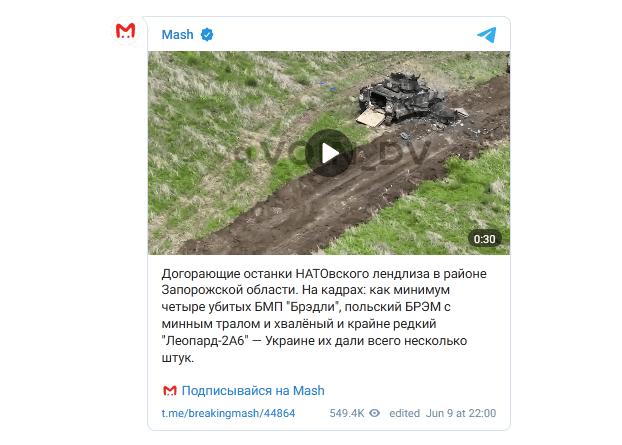Play the video with center play button
Viewport: 622px width, 445px height.
(329, 153)
